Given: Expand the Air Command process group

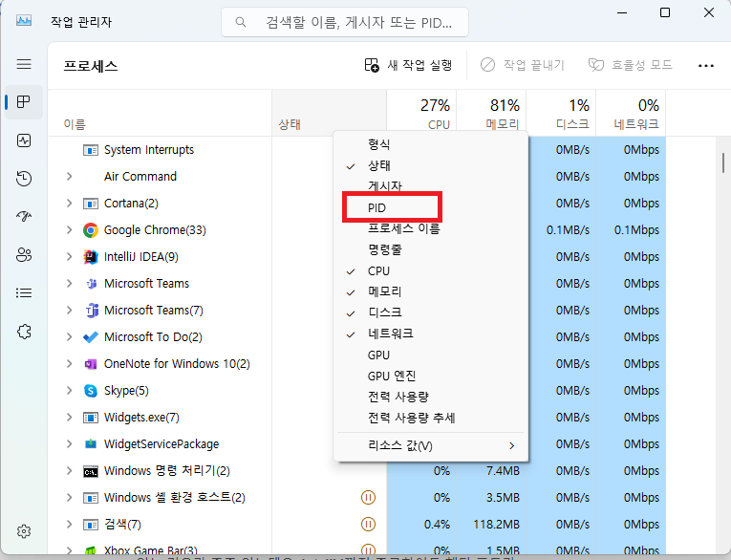Looking at the screenshot, I should 70,177.
